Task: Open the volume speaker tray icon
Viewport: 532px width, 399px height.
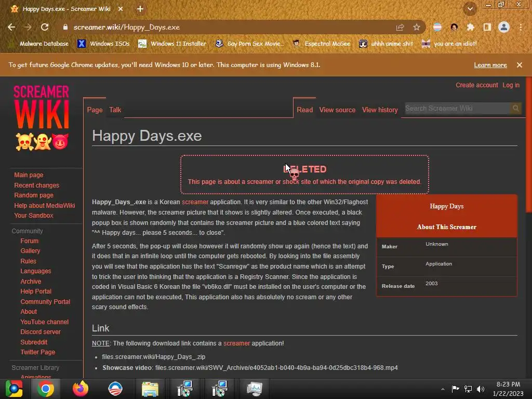Action: click(x=481, y=389)
